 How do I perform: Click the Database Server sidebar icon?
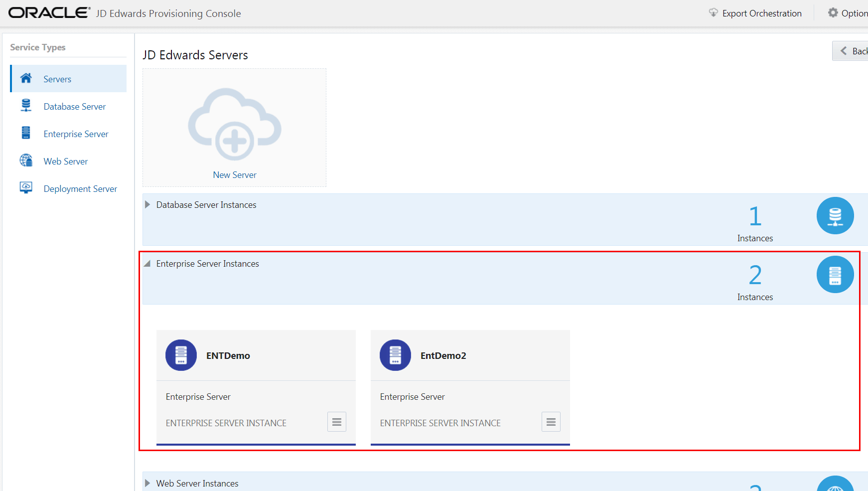click(x=25, y=106)
